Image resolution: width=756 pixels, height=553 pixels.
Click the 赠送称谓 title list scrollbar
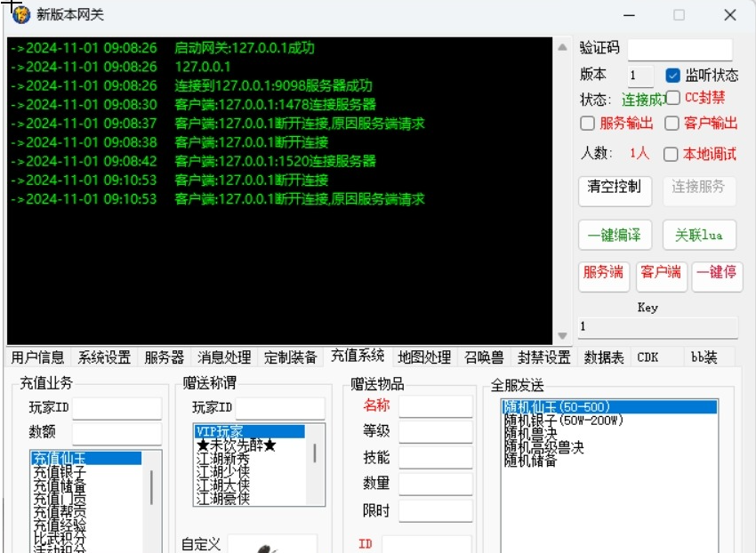tap(314, 453)
